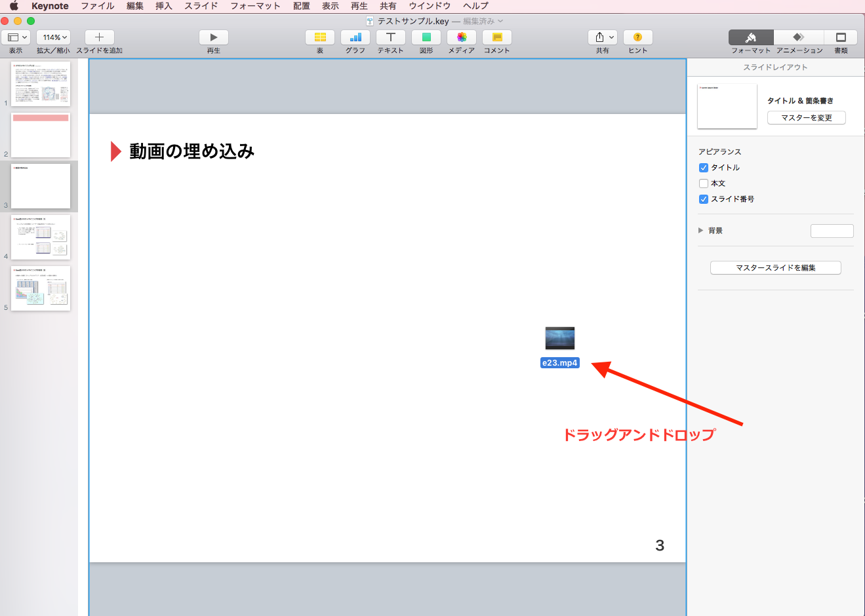Toggle the スライド番号 checkbox

tap(704, 199)
